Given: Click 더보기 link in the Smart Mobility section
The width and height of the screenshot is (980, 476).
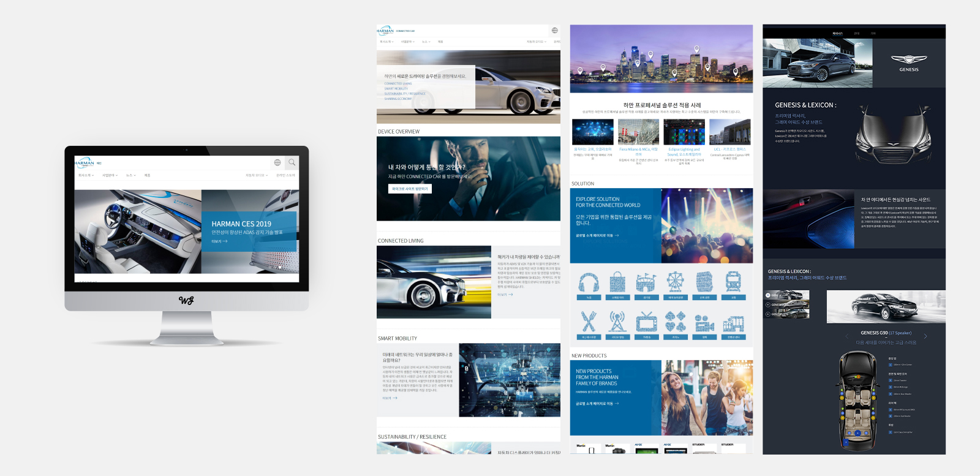Looking at the screenshot, I should click(x=390, y=398).
